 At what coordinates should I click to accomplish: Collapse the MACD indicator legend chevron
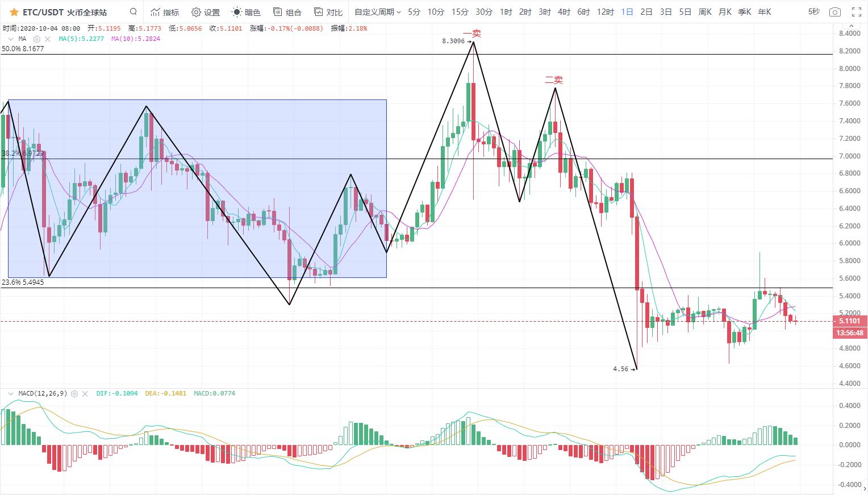point(11,393)
